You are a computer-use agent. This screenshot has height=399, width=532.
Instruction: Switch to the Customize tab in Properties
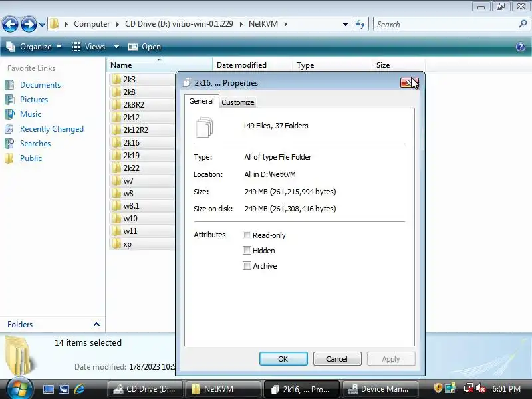click(237, 102)
